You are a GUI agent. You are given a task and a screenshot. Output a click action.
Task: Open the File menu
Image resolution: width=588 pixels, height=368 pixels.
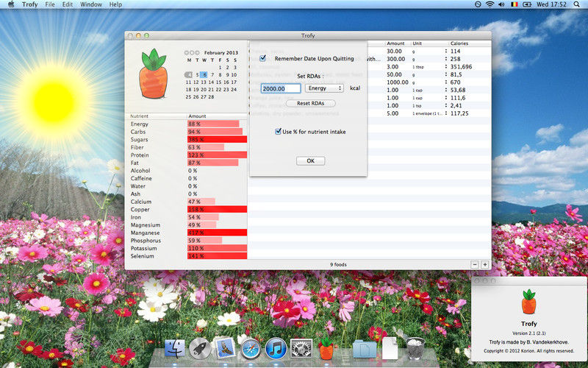coord(50,4)
